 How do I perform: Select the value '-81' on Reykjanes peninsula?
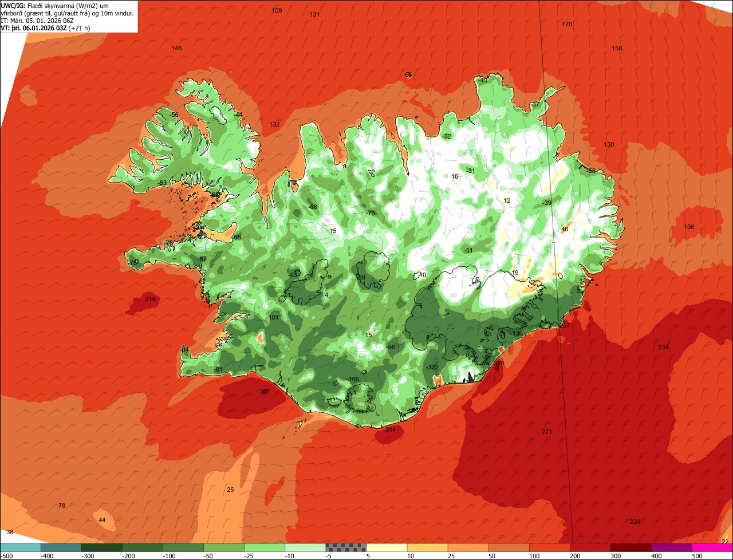pyautogui.click(x=218, y=369)
